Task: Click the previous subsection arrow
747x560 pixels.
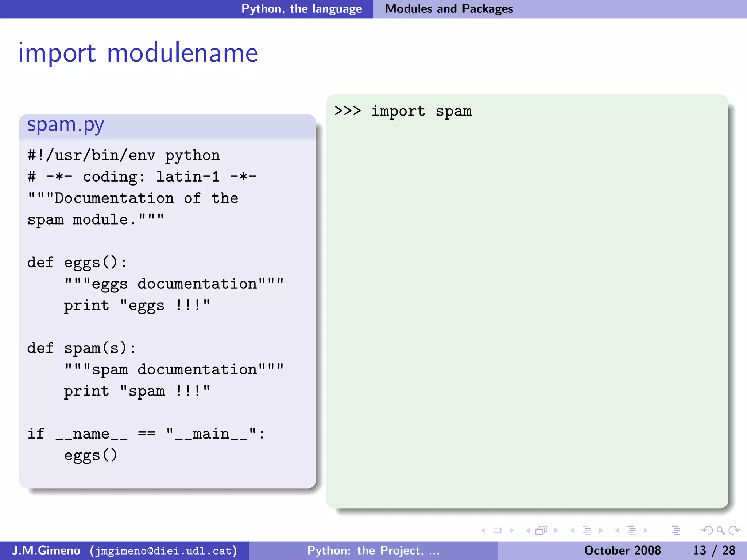Action: (573, 530)
